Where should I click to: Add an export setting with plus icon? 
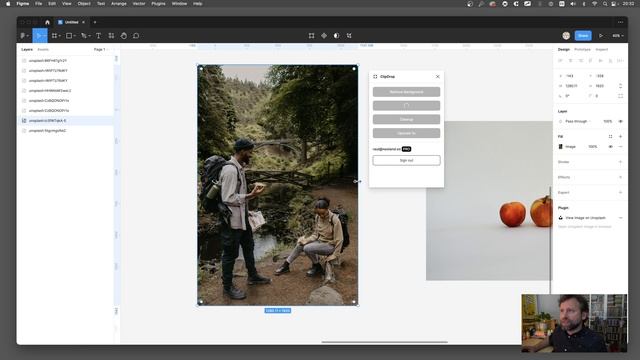click(x=620, y=192)
